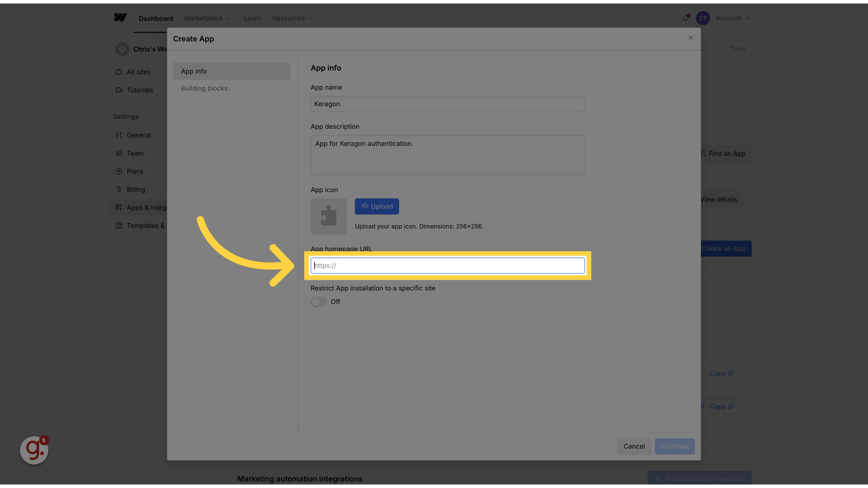Click the Tutorials icon in sidebar
This screenshot has width=868, height=488.
tap(119, 90)
